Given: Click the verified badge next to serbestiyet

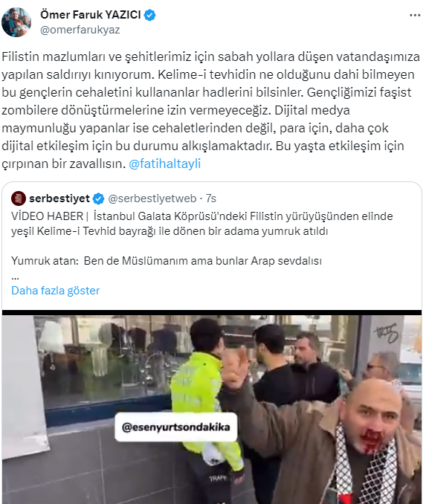Looking at the screenshot, I should (x=99, y=198).
